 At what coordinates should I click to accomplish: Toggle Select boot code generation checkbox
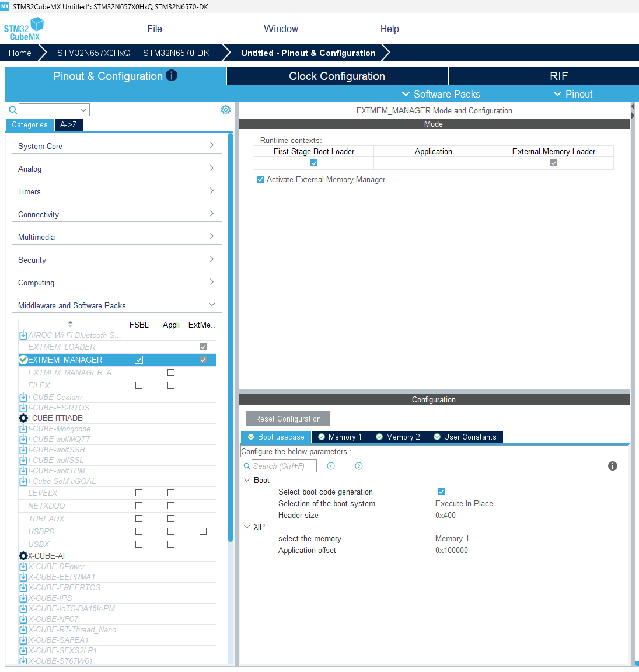[x=441, y=492]
